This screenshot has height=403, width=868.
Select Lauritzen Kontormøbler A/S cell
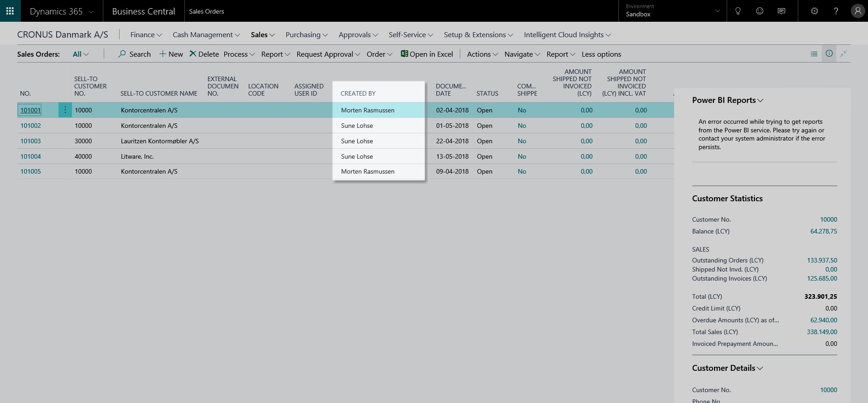point(159,141)
